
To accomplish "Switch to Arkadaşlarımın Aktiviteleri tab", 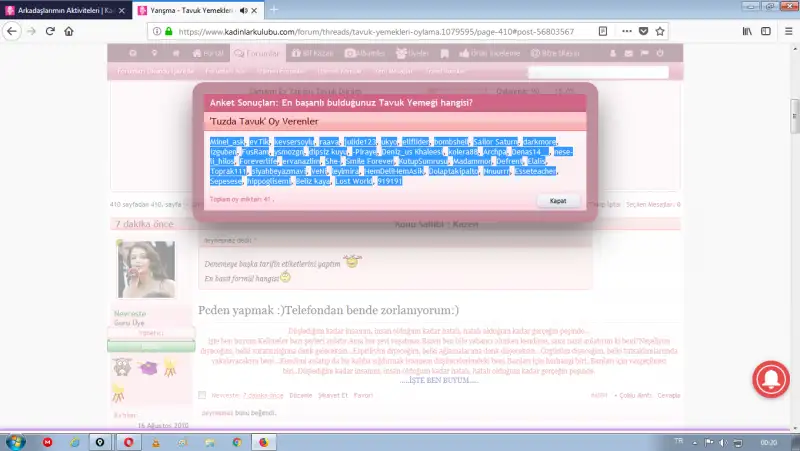I will pos(60,10).
